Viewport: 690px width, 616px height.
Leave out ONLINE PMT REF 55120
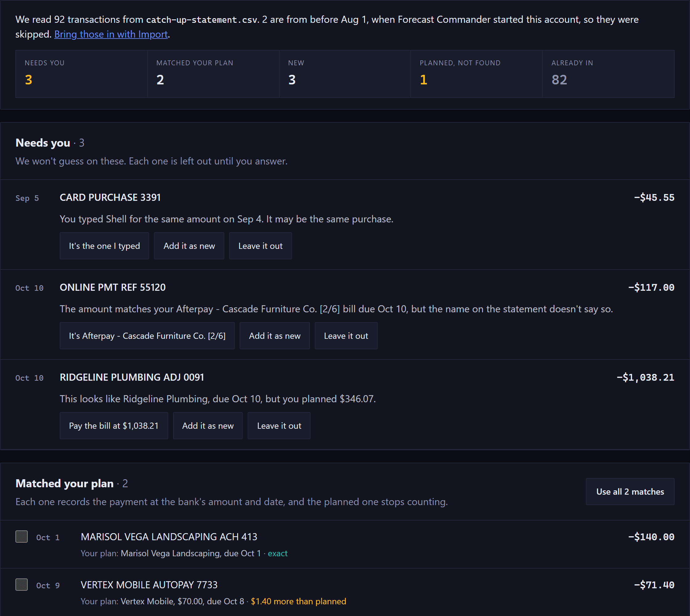click(x=346, y=336)
